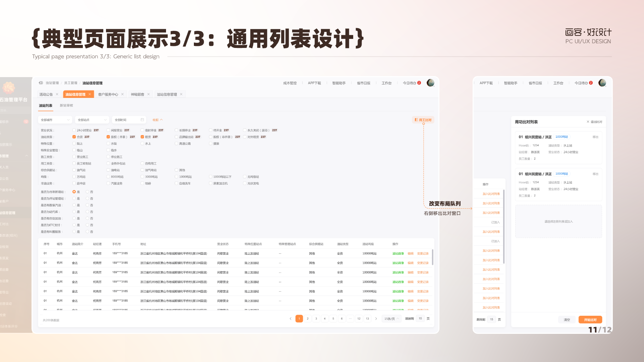Viewport: 644px width, 362px height.
Task: Switch to the 油站列表 tab
Action: click(46, 106)
